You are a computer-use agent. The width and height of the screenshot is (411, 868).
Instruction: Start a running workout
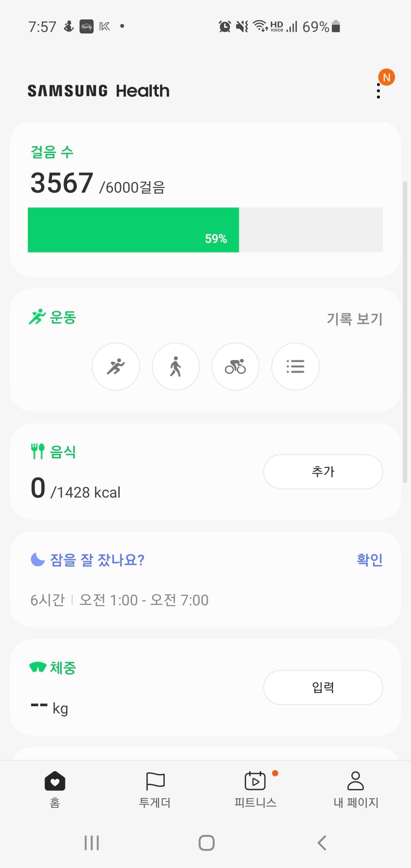click(116, 367)
